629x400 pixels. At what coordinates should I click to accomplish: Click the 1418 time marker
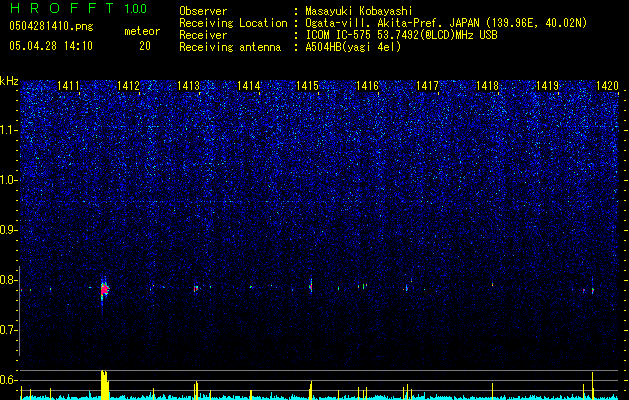pyautogui.click(x=487, y=85)
